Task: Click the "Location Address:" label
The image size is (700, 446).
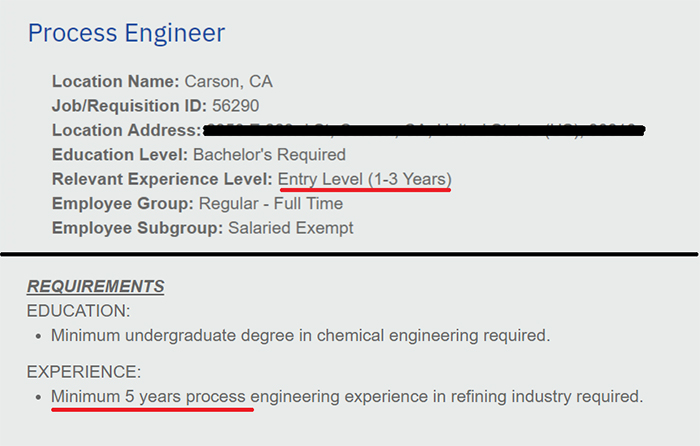Action: [x=125, y=130]
